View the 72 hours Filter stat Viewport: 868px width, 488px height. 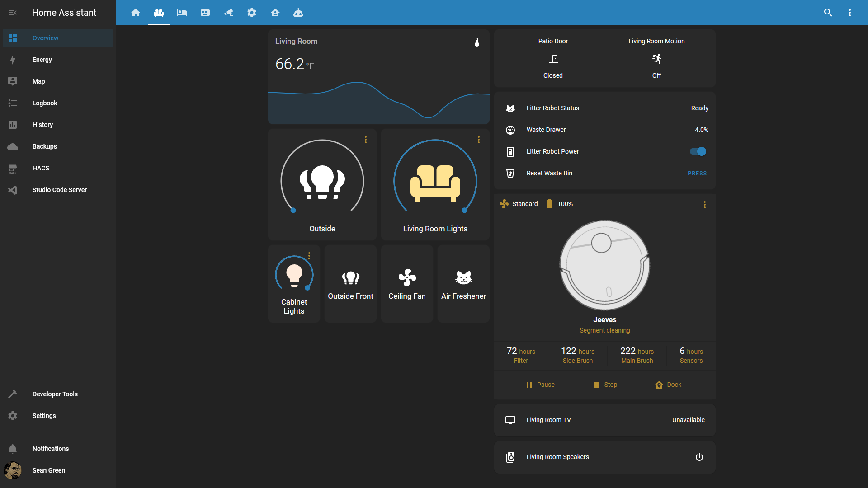(x=521, y=355)
